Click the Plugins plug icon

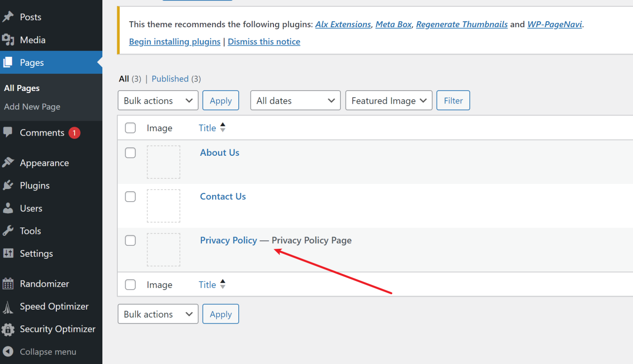click(x=8, y=185)
